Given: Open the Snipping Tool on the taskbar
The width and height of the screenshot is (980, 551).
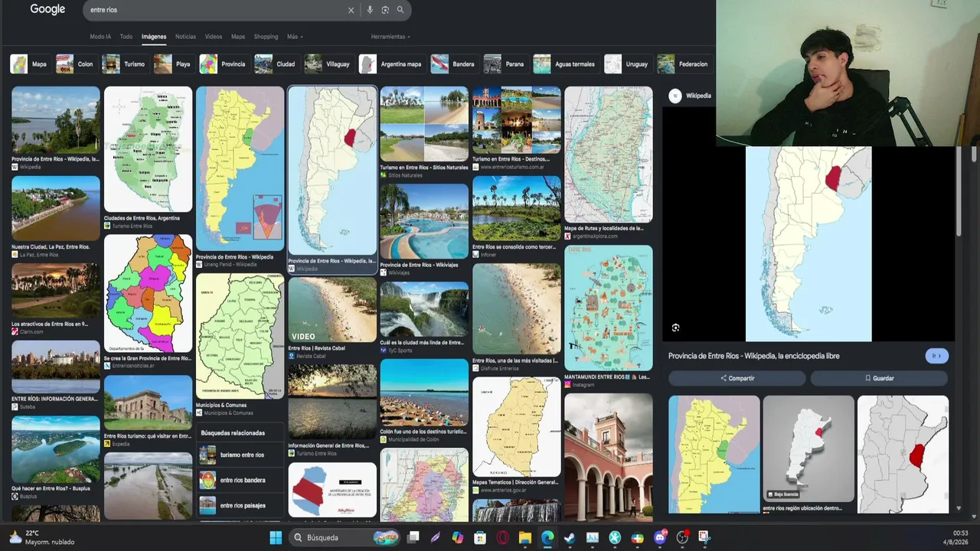Looking at the screenshot, I should [x=704, y=538].
